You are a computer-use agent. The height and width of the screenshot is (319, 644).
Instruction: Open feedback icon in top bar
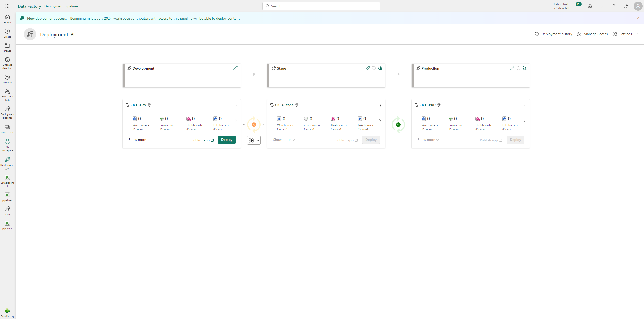(626, 6)
